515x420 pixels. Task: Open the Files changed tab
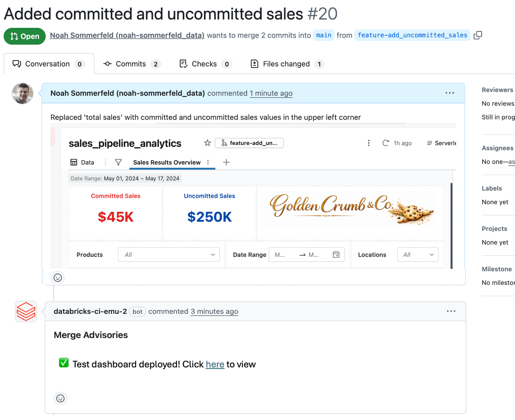(287, 64)
